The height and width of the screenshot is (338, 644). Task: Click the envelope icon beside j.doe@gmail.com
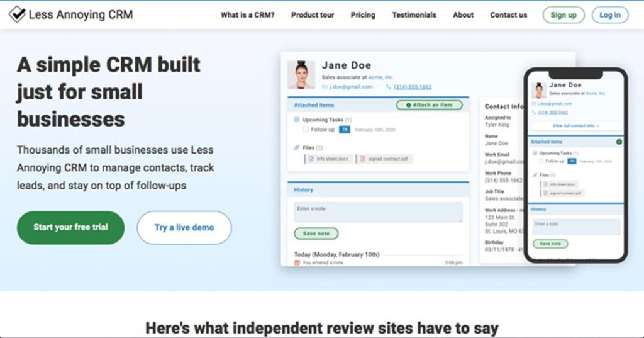point(325,87)
